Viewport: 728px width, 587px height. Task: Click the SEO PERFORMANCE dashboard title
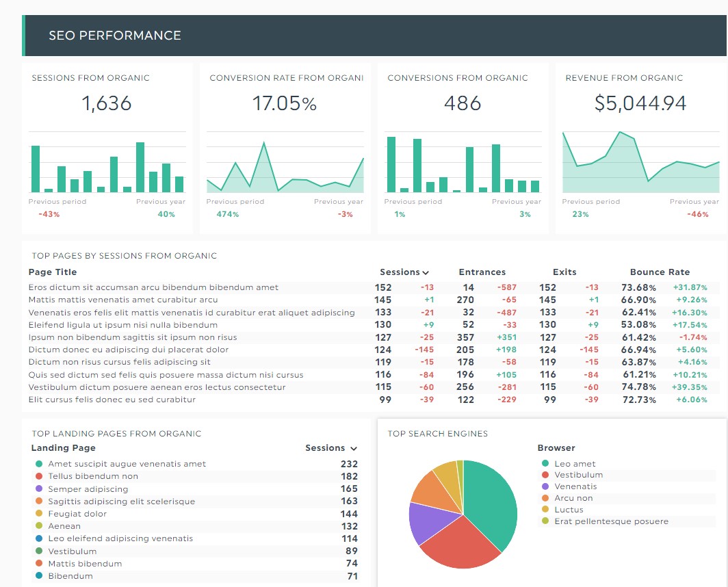[x=115, y=36]
